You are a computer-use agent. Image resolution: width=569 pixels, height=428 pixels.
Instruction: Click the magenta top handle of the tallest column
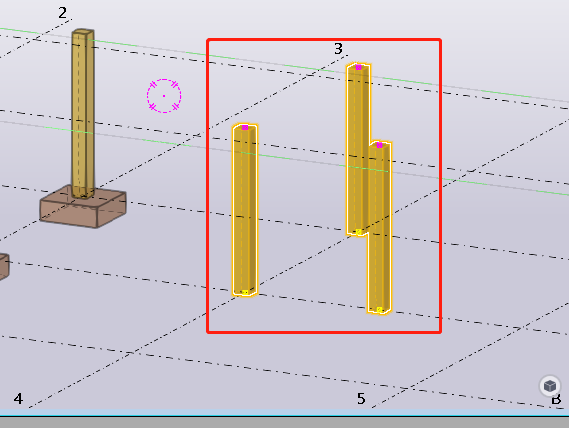click(x=359, y=67)
